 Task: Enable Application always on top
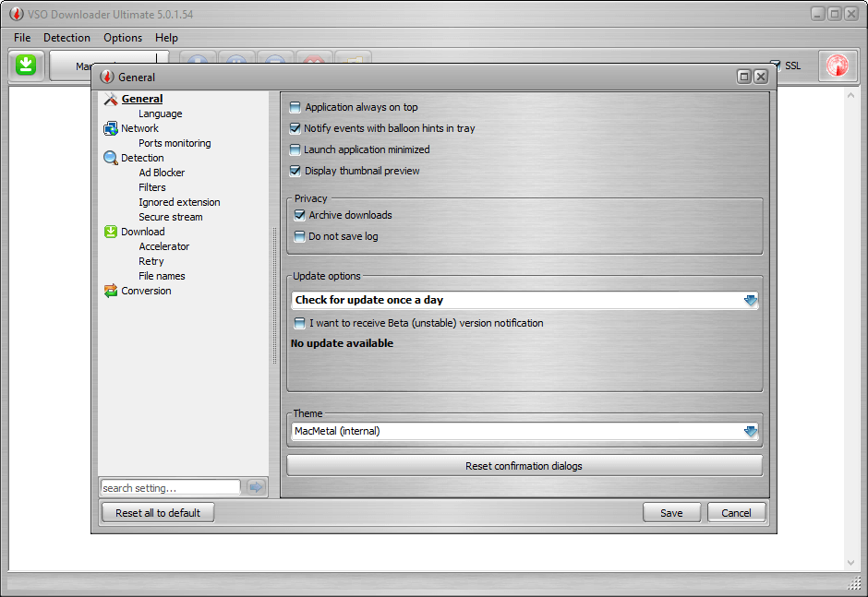click(295, 107)
